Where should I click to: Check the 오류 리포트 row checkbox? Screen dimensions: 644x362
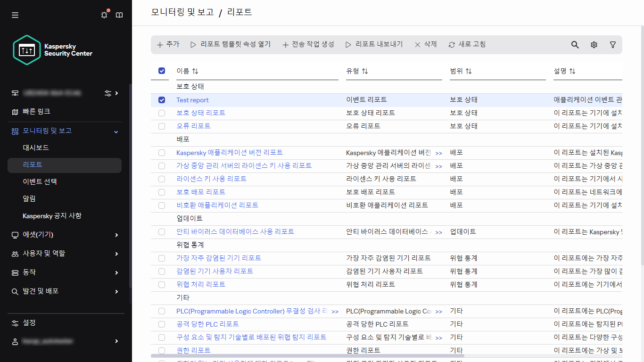162,126
